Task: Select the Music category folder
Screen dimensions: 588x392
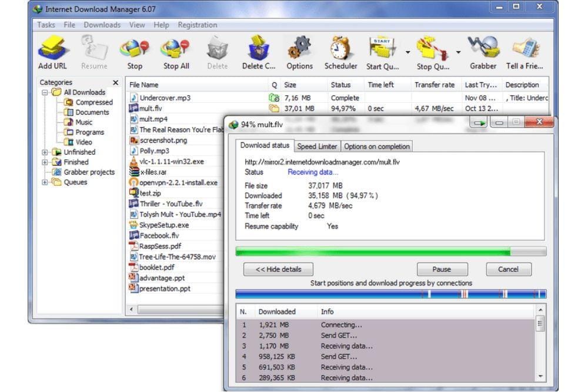Action: (x=83, y=122)
